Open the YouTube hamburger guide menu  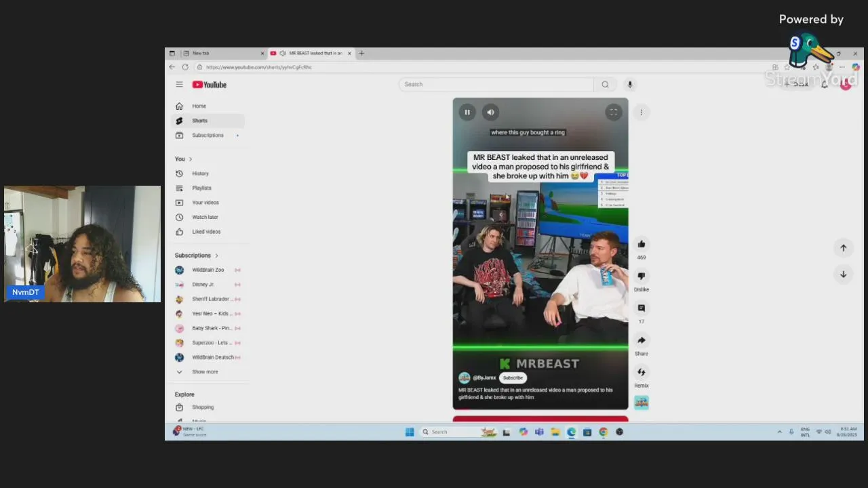(179, 85)
